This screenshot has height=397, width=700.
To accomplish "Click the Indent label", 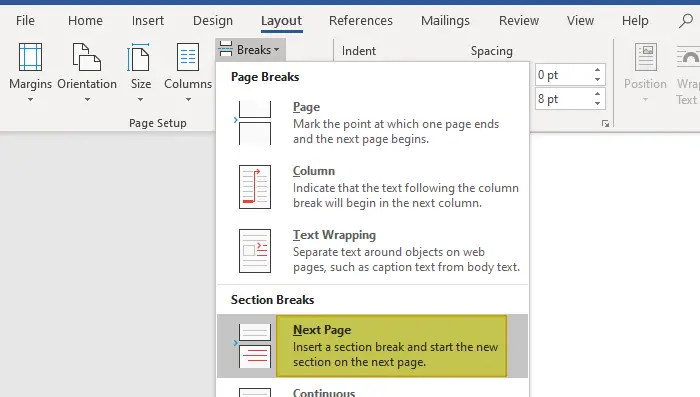I will pos(358,51).
